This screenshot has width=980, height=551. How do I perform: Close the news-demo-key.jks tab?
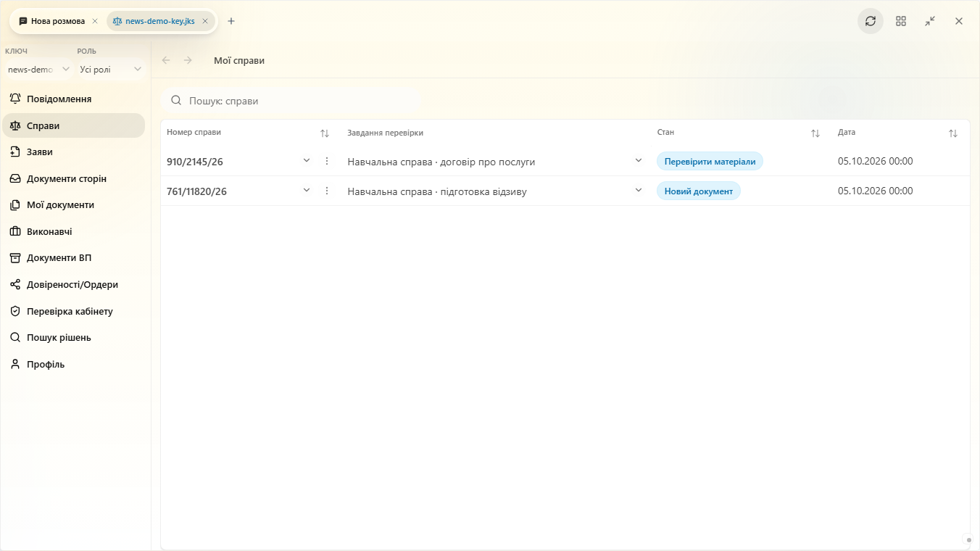205,21
